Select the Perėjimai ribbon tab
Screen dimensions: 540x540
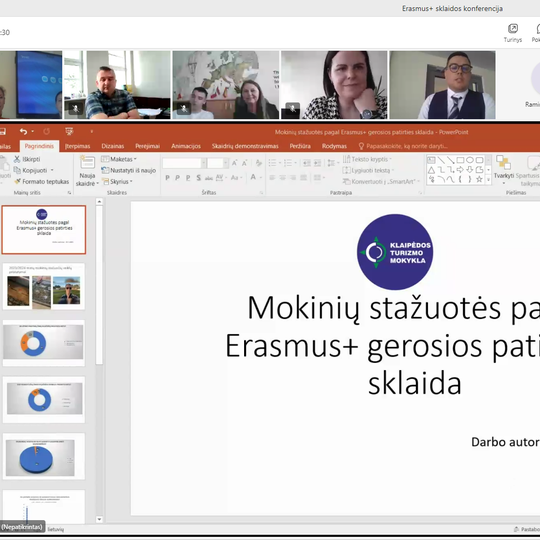click(147, 146)
